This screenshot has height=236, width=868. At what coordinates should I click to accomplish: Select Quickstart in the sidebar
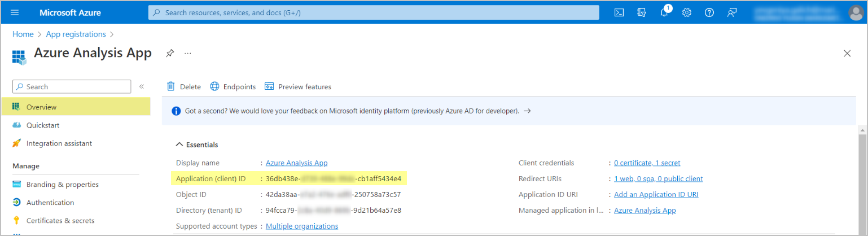click(x=43, y=125)
